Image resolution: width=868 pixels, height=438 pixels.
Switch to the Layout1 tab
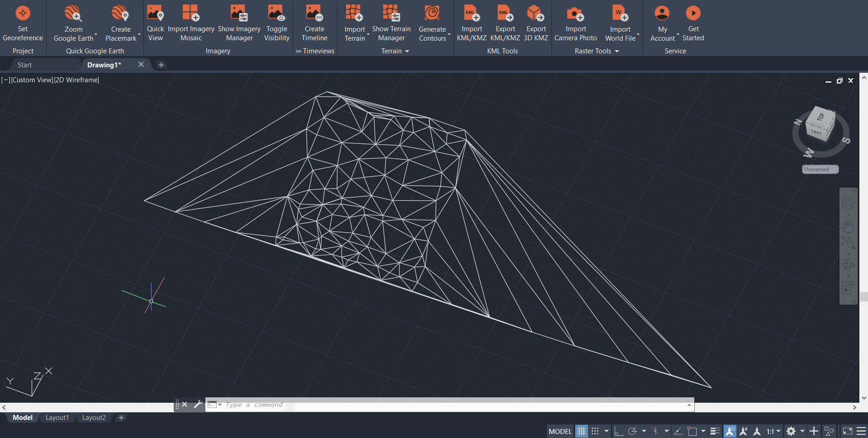pos(57,418)
